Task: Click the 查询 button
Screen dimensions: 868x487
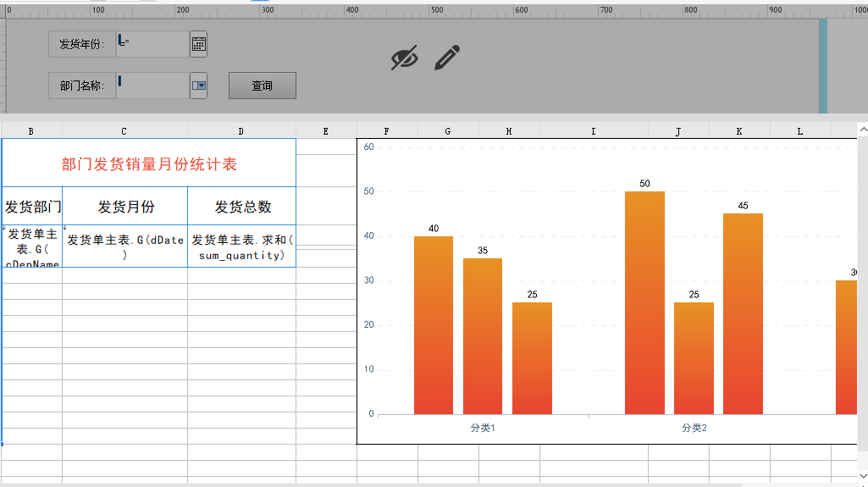Action: coord(263,86)
